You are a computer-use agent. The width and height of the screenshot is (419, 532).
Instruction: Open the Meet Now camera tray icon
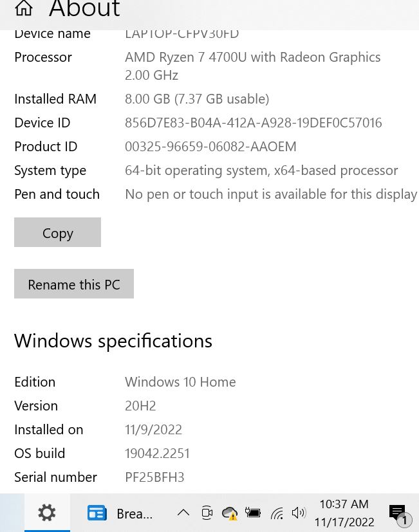pyautogui.click(x=207, y=513)
